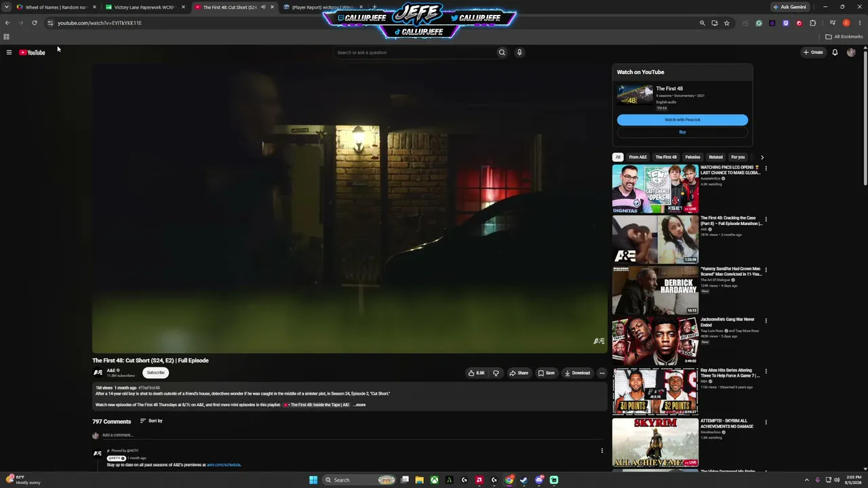Screen dimensions: 868x488
Task: Open media controls icon in Chrome toolbar
Action: tap(833, 23)
